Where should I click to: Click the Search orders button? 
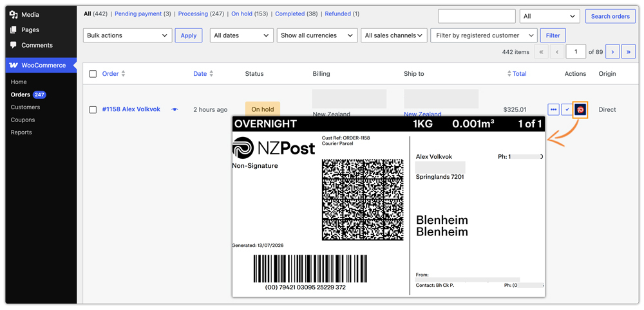click(x=611, y=17)
